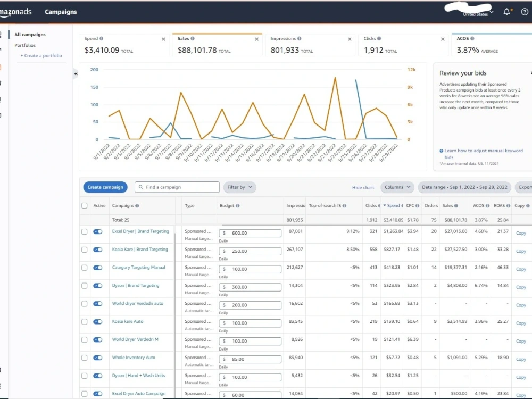Image resolution: width=532 pixels, height=399 pixels.
Task: Click the Clicks metric info icon
Action: (x=379, y=39)
